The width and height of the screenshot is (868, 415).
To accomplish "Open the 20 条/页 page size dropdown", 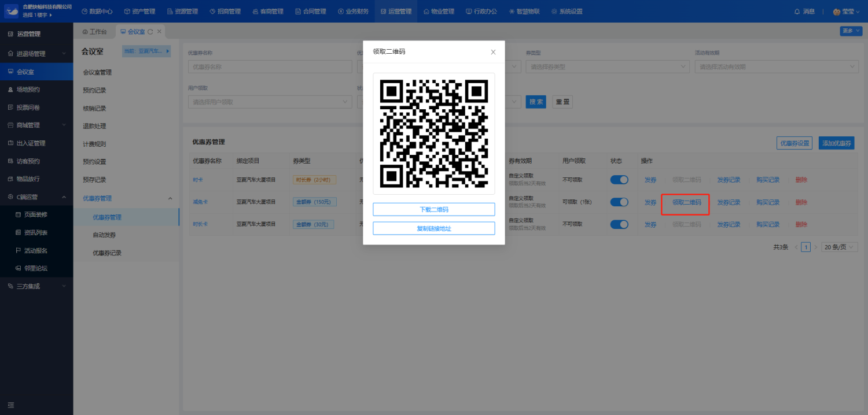I will tap(840, 247).
